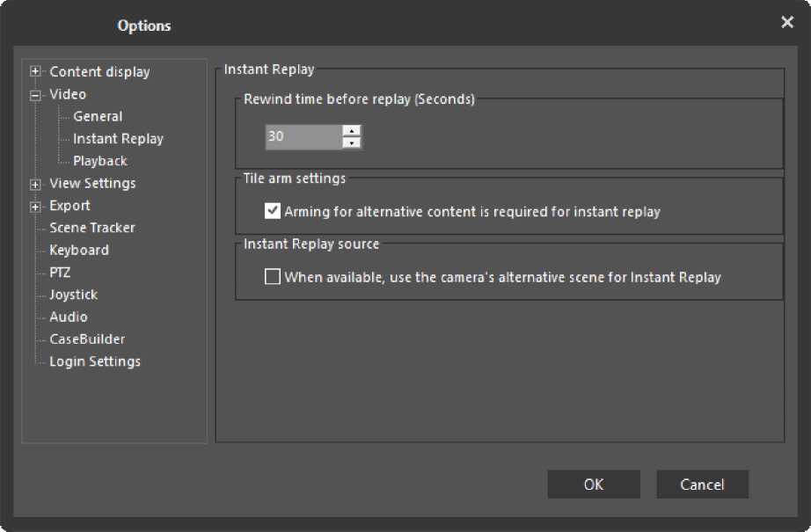
Task: Click the rewind time seconds field
Action: 303,137
